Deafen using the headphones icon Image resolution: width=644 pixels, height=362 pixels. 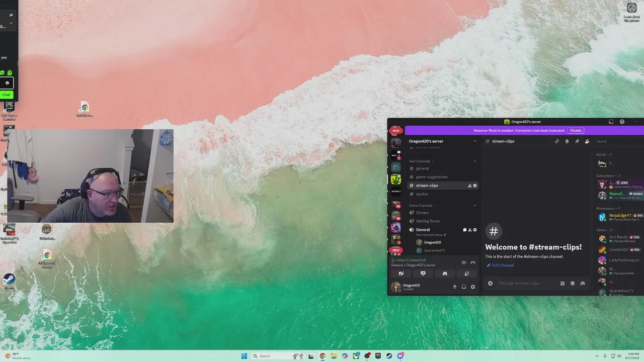(x=464, y=287)
